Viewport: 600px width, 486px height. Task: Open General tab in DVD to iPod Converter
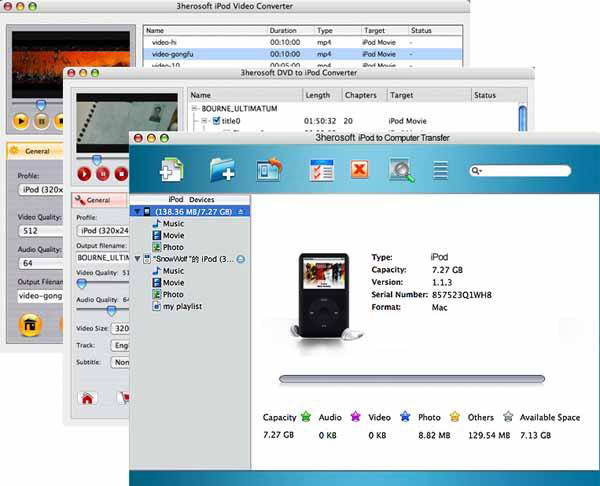99,200
